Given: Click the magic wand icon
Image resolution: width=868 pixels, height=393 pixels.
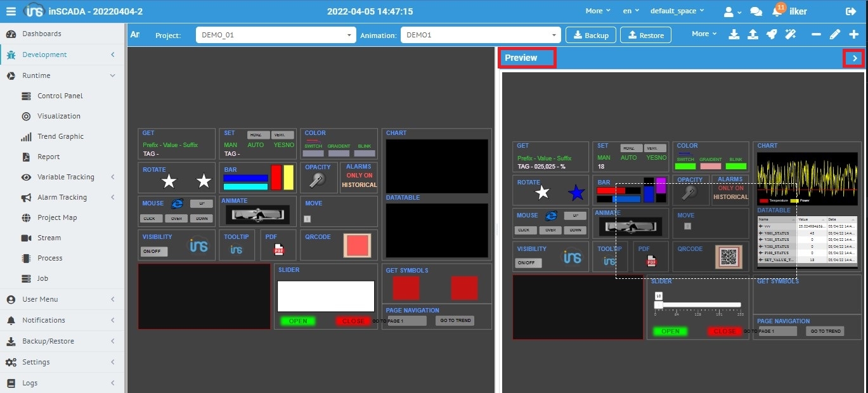Looking at the screenshot, I should (790, 34).
